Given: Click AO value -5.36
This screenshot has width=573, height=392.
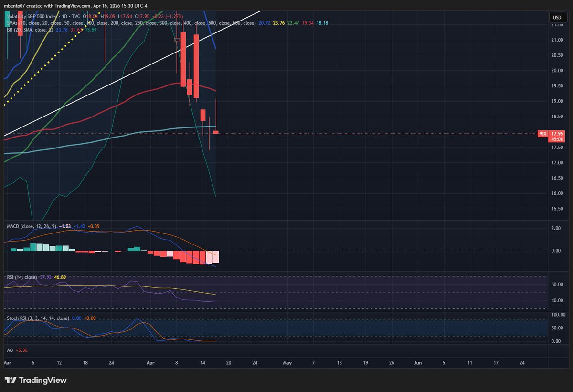Looking at the screenshot, I should pos(22,350).
